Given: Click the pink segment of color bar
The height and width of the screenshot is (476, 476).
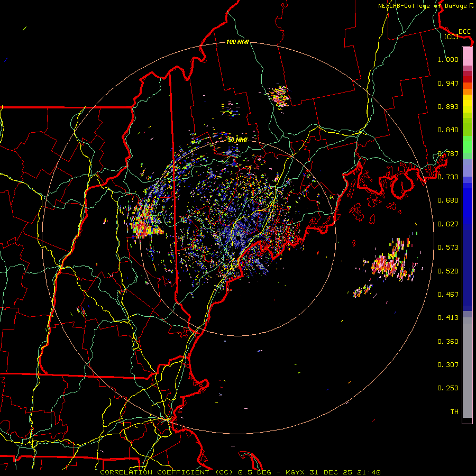Looking at the screenshot, I should pos(467,56).
